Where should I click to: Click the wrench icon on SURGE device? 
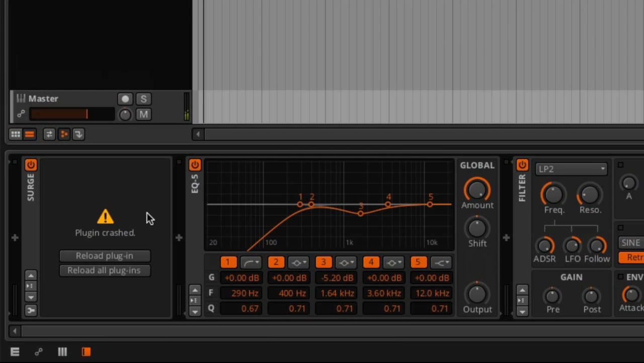[31, 311]
